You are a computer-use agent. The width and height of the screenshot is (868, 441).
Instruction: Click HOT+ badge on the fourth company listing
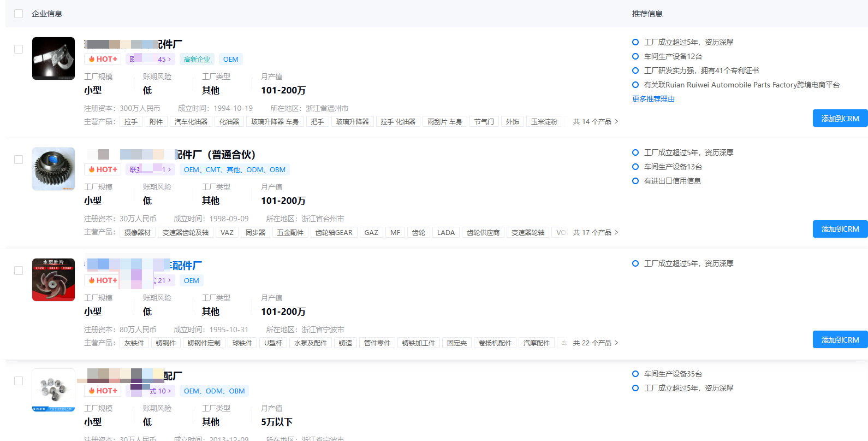click(103, 391)
